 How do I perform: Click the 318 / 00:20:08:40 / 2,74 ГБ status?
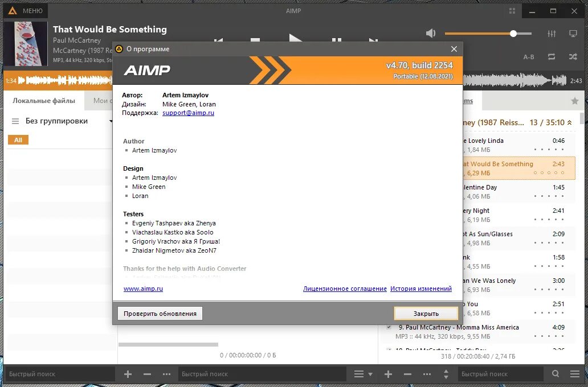tap(478, 356)
